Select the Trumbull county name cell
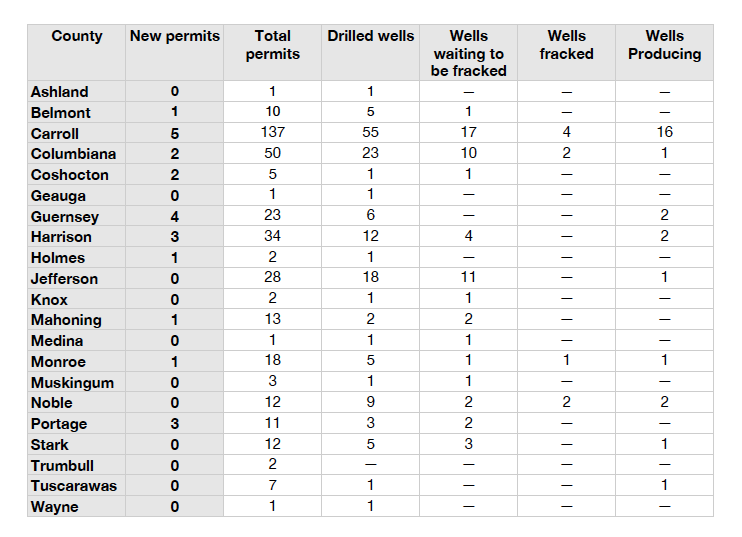Screen dimensions: 742x537 tap(63, 465)
